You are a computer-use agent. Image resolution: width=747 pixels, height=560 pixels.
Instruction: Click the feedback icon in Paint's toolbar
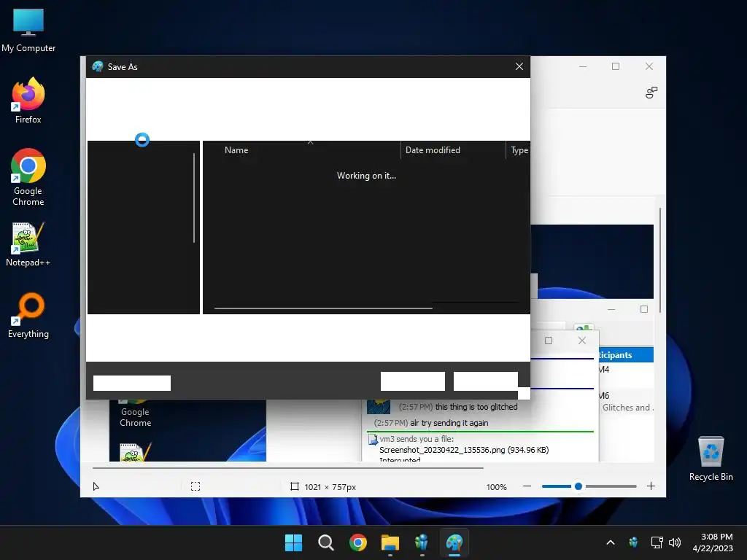pyautogui.click(x=651, y=93)
